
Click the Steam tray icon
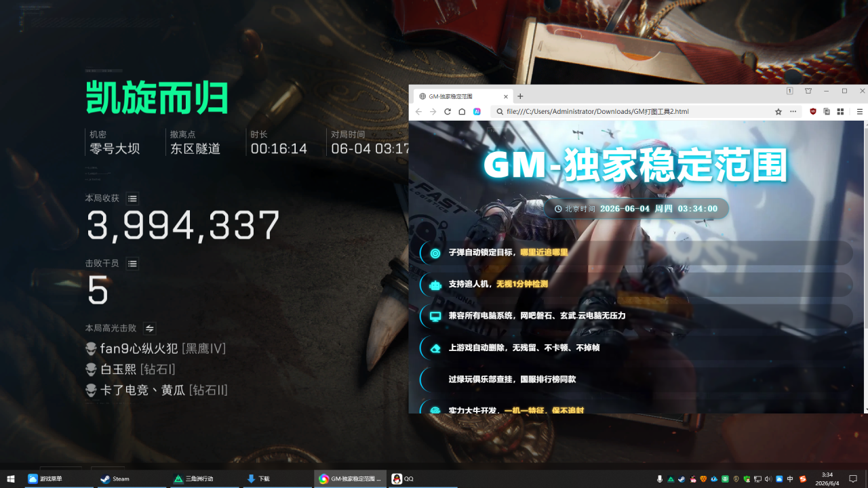682,479
